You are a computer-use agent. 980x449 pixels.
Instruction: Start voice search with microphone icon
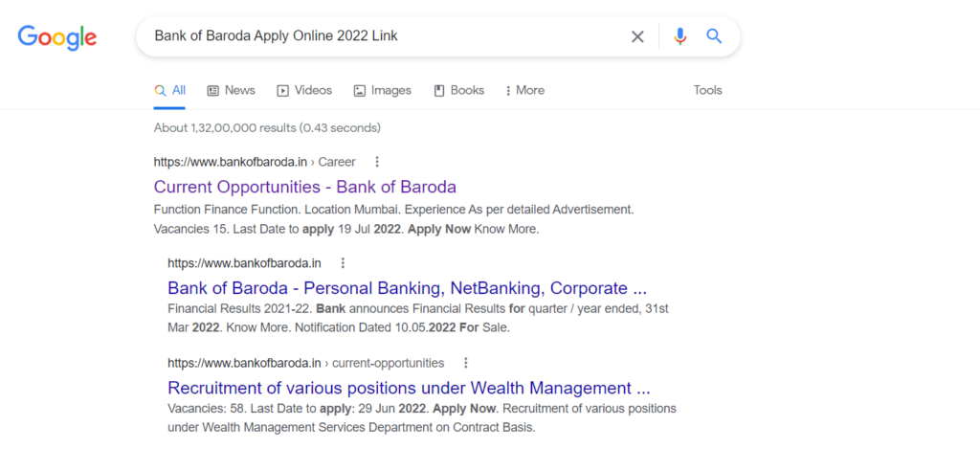pyautogui.click(x=680, y=36)
